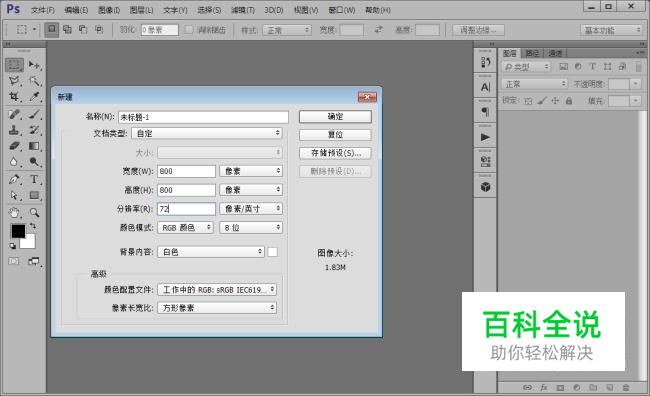This screenshot has height=396, width=650.
Task: Switch to the 通道 channels tab
Action: click(x=555, y=53)
